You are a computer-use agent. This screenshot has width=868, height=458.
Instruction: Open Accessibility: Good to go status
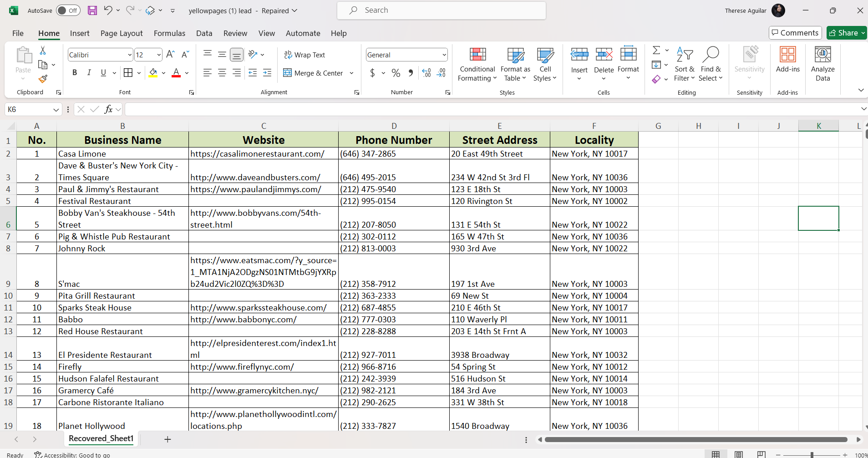click(x=72, y=454)
